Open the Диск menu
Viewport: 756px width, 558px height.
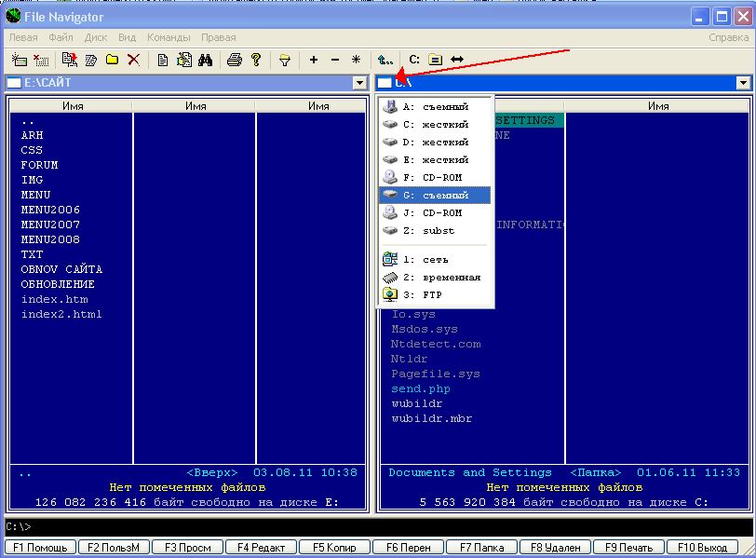coord(96,37)
